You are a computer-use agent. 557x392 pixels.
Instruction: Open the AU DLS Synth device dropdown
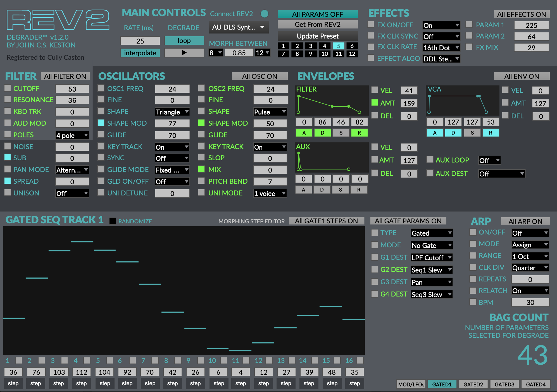click(239, 27)
